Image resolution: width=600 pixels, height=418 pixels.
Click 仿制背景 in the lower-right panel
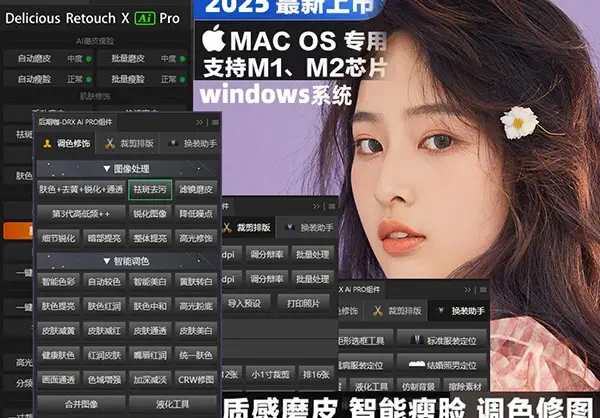click(416, 387)
